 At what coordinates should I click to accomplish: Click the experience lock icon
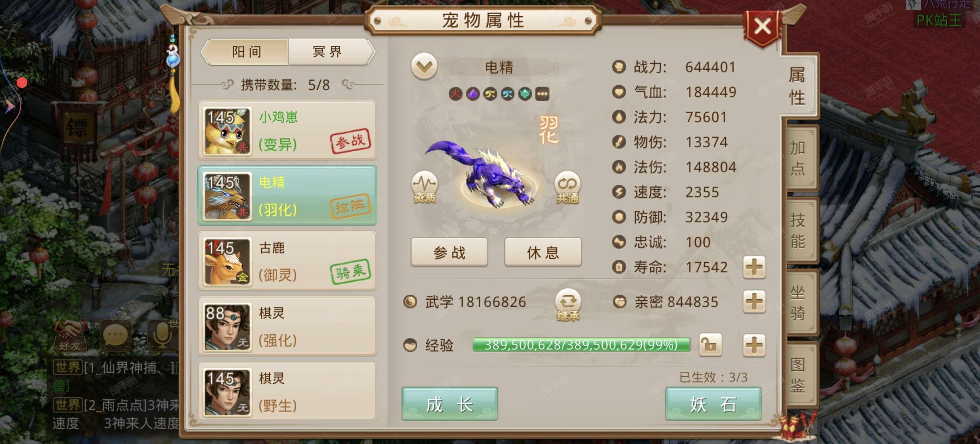(x=710, y=345)
